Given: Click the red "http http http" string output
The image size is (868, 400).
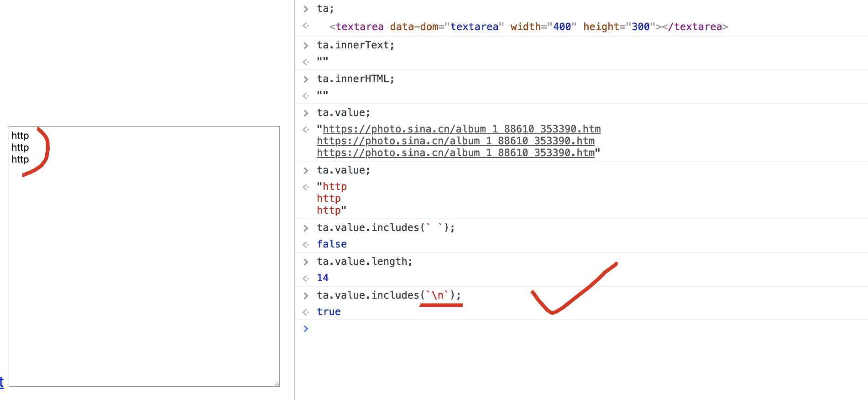Looking at the screenshot, I should click(332, 199).
